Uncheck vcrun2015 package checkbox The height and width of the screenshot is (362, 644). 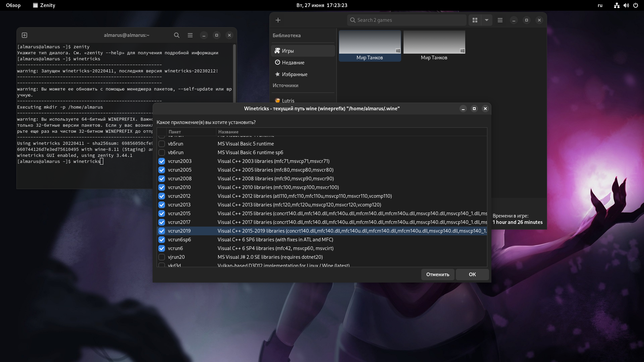tap(162, 214)
